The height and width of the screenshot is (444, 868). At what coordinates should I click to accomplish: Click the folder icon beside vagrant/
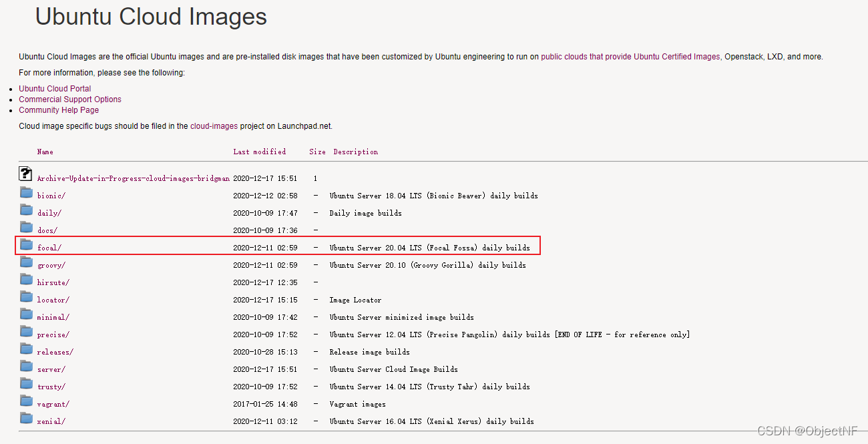[x=26, y=401]
